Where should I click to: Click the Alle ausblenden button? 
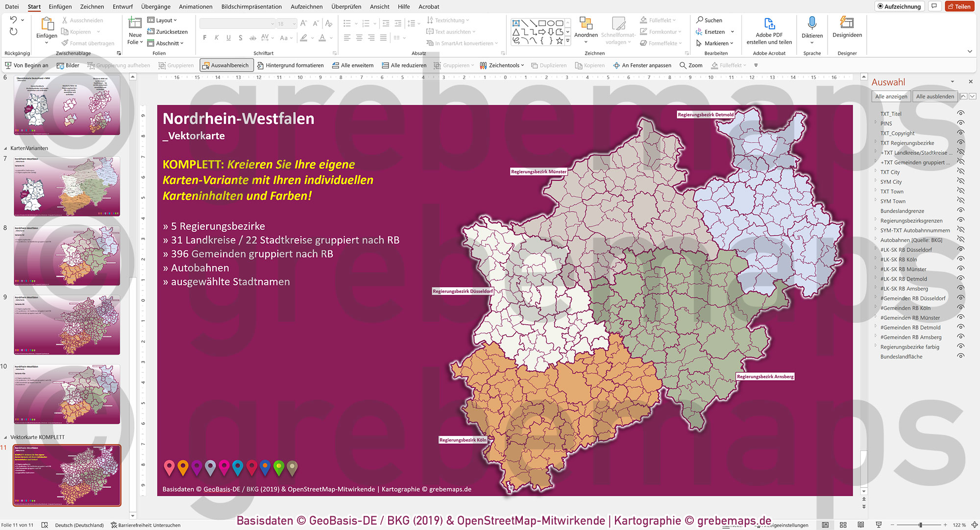(x=934, y=96)
